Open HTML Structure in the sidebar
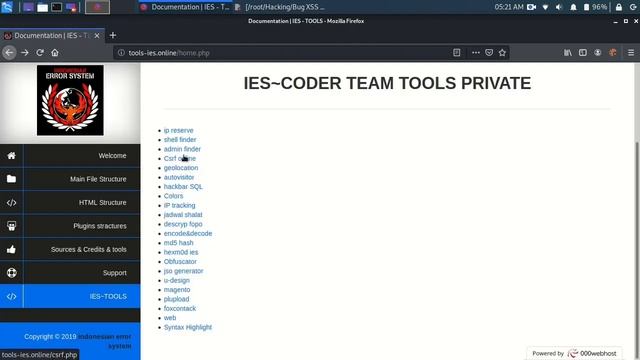Screen dimensions: 640x360 coord(70,202)
